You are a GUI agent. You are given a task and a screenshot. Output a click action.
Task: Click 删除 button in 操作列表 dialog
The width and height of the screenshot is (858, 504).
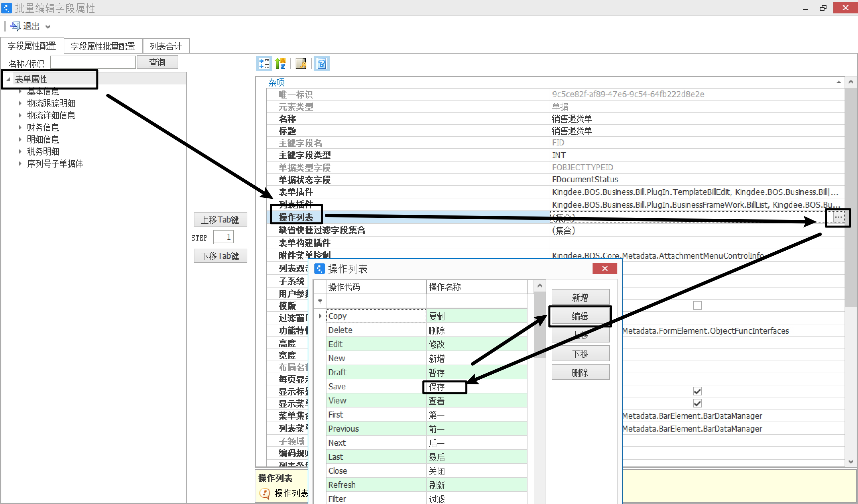tap(580, 373)
